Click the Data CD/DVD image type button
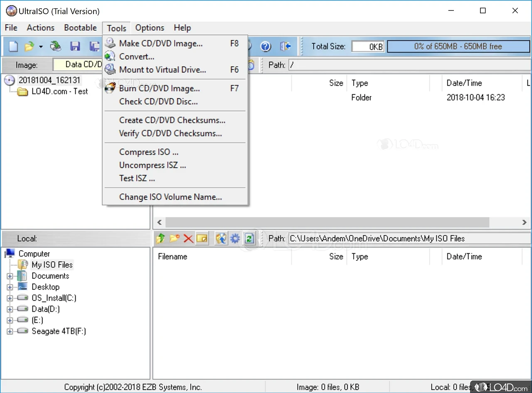Viewport: 532px width, 393px height. (78, 64)
